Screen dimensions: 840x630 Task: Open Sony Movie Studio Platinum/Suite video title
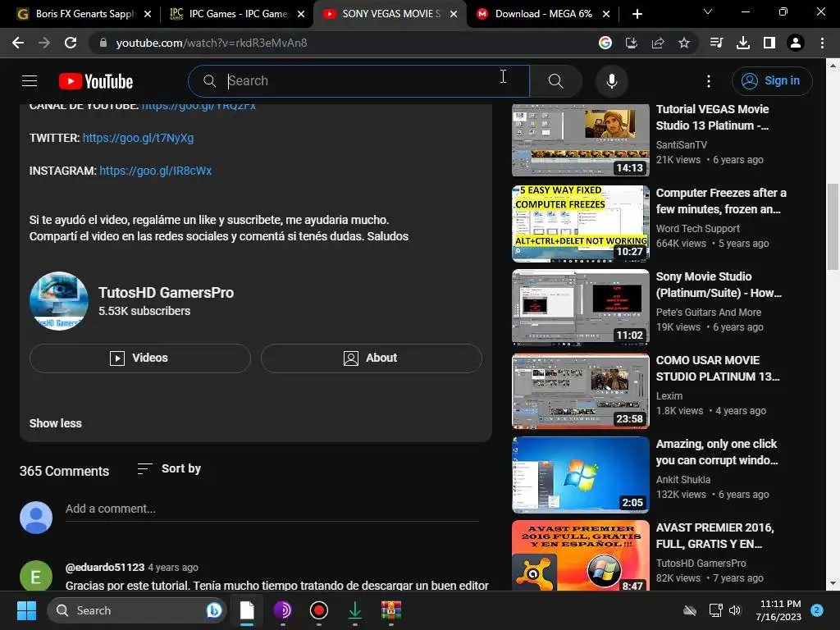click(719, 285)
